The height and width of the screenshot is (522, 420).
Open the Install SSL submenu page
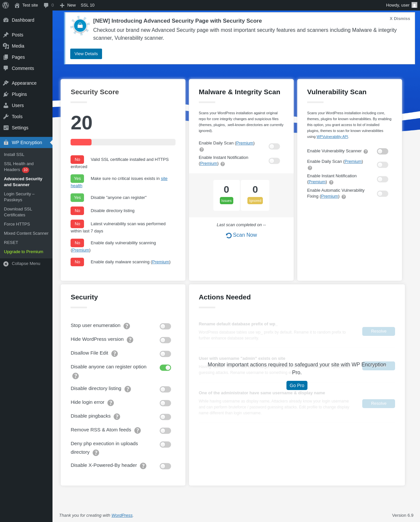click(14, 155)
